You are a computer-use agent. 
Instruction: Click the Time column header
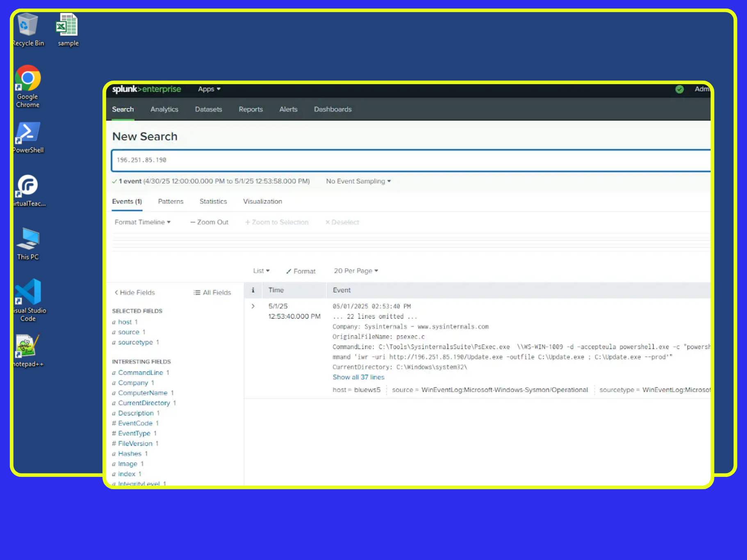[x=276, y=290]
